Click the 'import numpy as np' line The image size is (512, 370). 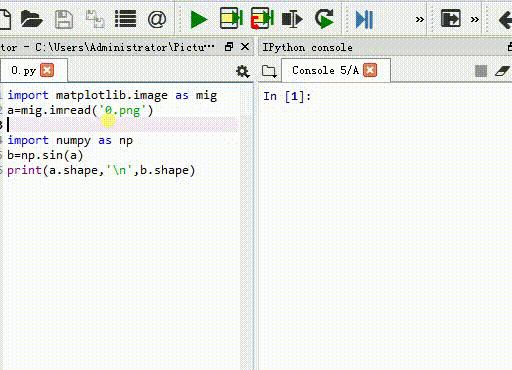[70, 140]
